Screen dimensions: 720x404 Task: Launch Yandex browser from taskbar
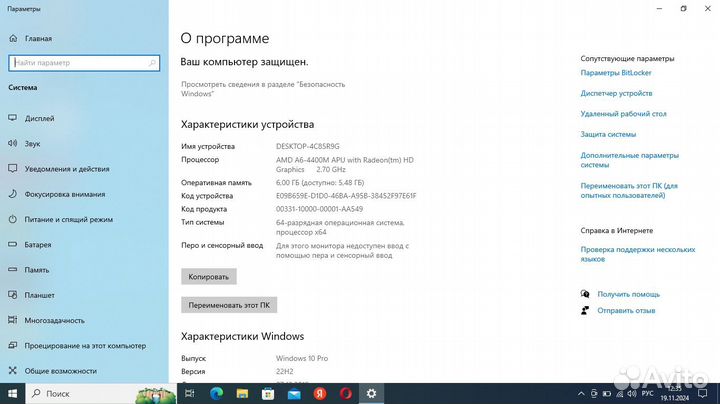click(320, 393)
